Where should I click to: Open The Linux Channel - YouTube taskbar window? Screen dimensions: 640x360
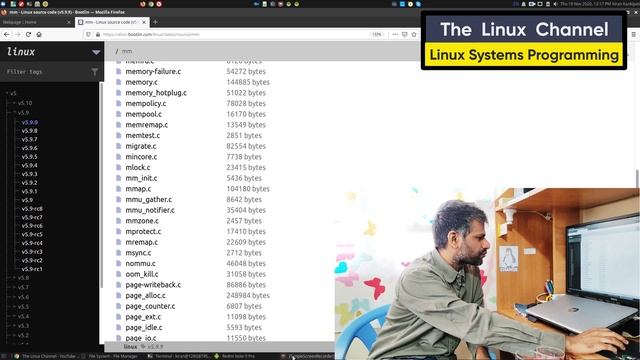click(46, 356)
